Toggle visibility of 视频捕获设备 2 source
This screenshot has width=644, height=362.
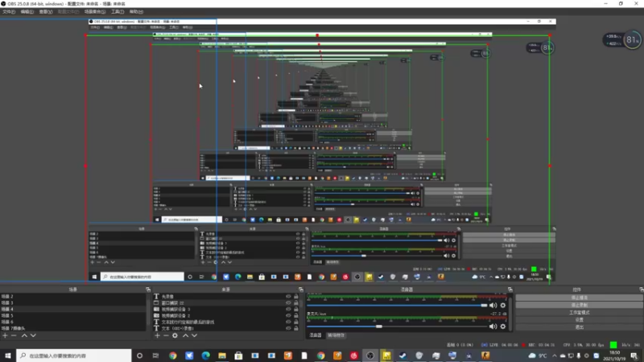pos(288,315)
